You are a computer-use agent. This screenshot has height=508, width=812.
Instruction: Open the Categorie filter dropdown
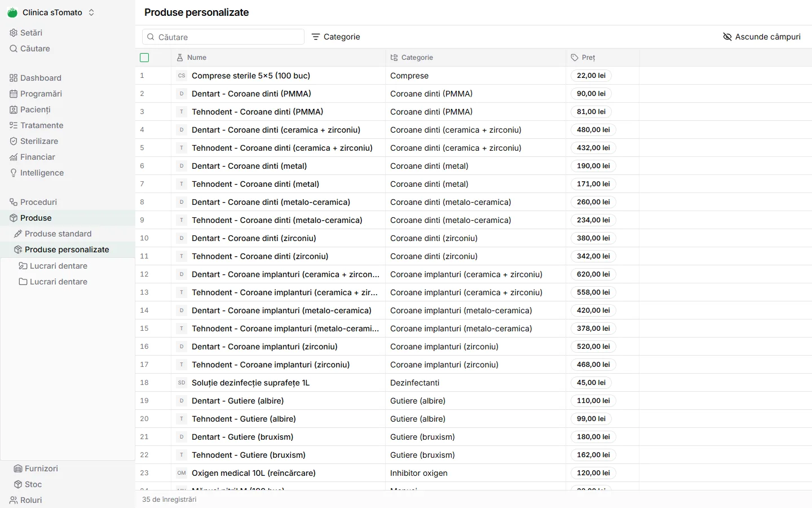(x=336, y=37)
